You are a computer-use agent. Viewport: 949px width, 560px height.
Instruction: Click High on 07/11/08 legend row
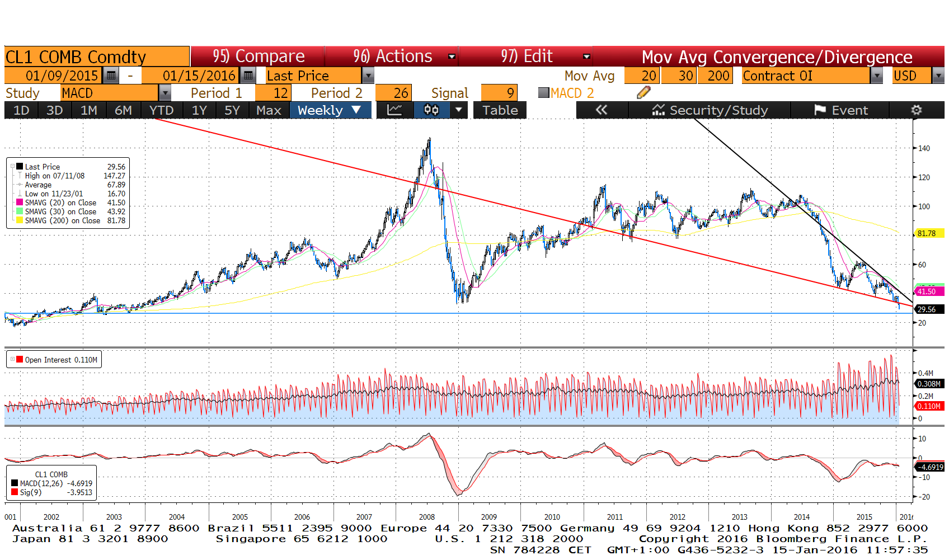pyautogui.click(x=71, y=175)
